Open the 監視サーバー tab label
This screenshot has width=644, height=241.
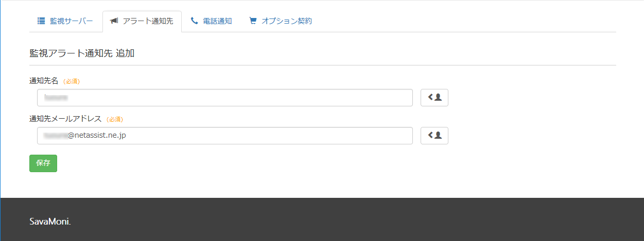click(x=72, y=21)
